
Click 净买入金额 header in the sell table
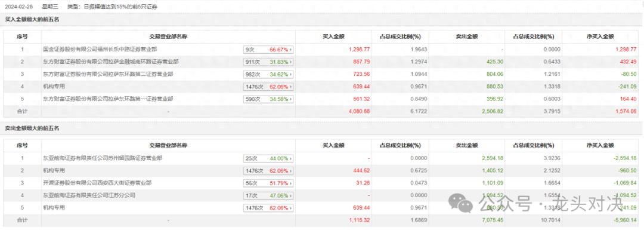pyautogui.click(x=600, y=145)
